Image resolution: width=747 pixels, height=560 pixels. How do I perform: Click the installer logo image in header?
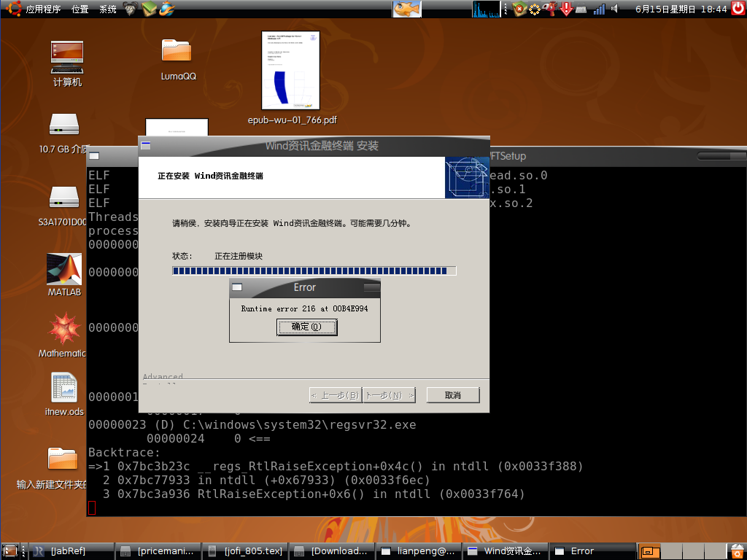coord(467,178)
